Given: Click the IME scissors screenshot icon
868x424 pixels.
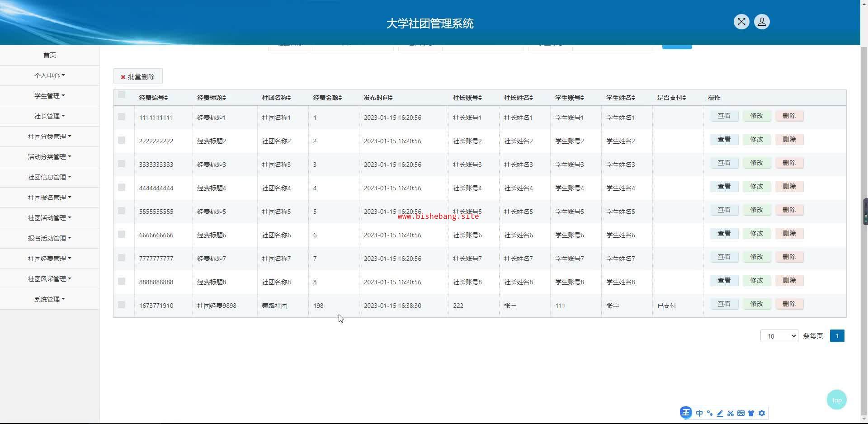Looking at the screenshot, I should click(731, 413).
